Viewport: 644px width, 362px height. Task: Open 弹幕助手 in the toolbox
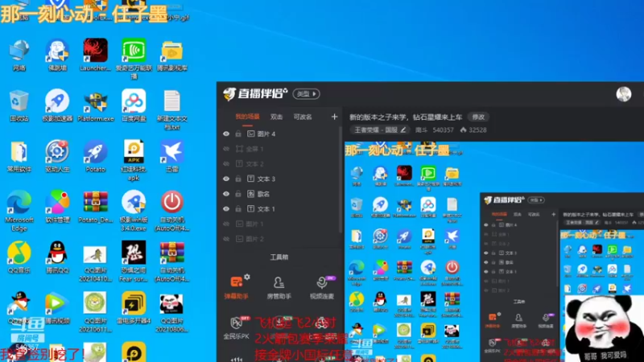(x=236, y=287)
